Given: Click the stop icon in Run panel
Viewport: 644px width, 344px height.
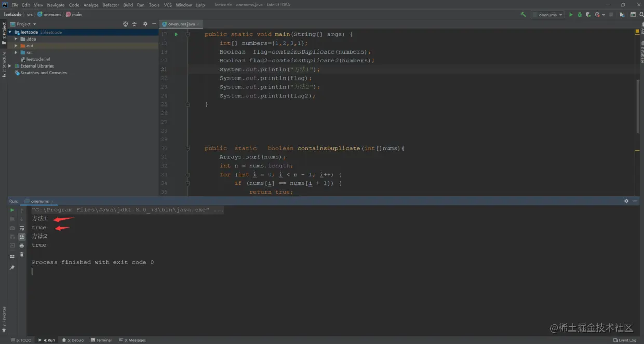Looking at the screenshot, I should pos(12,219).
